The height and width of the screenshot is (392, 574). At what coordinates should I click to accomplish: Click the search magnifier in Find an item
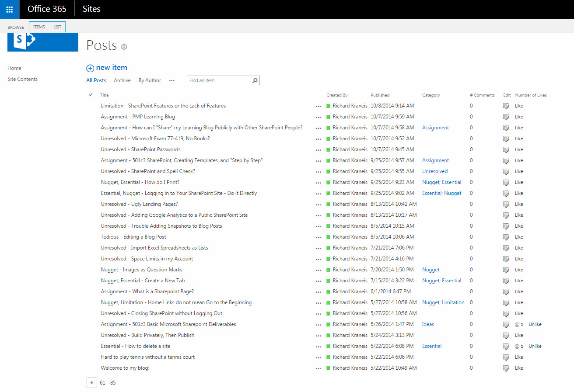(x=255, y=80)
